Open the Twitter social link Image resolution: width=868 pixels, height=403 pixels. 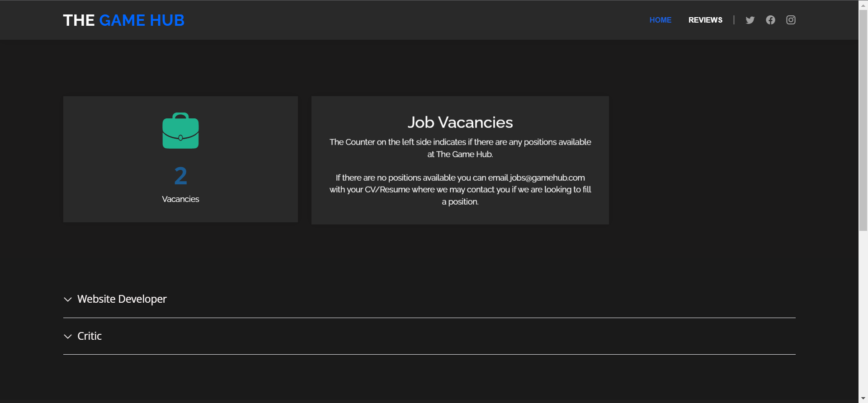(750, 20)
